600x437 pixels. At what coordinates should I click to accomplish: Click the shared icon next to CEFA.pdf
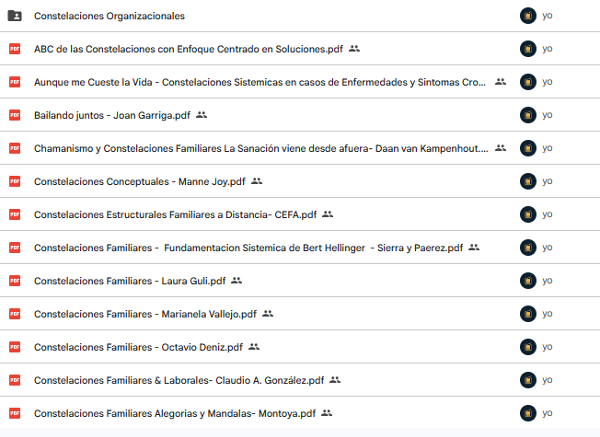point(328,214)
